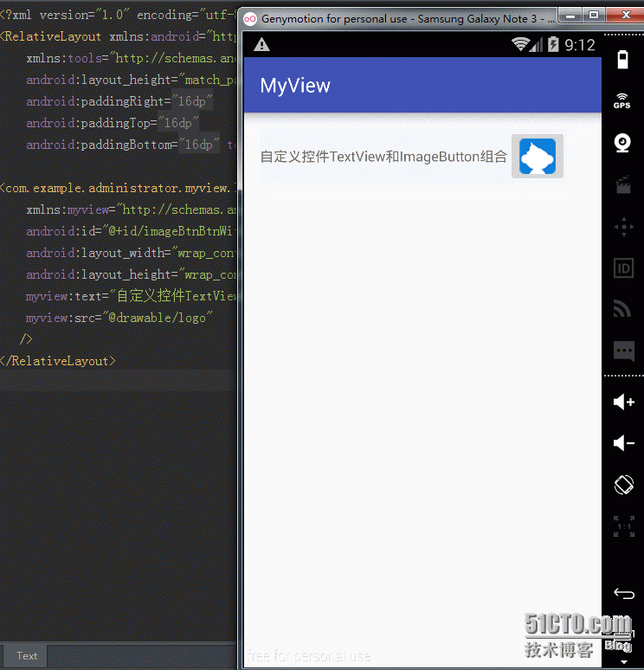
Task: Click the xmlns:myview namespace line
Action: (x=131, y=209)
